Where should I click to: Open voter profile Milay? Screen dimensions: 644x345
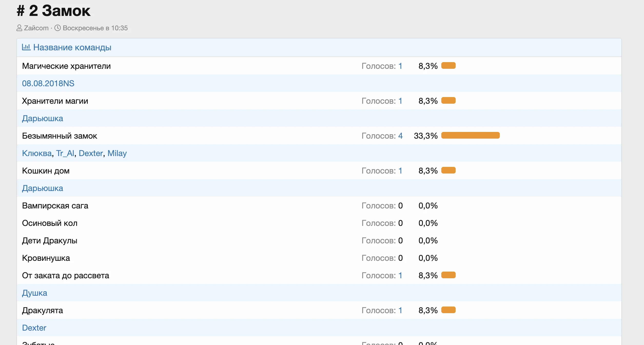pyautogui.click(x=117, y=153)
